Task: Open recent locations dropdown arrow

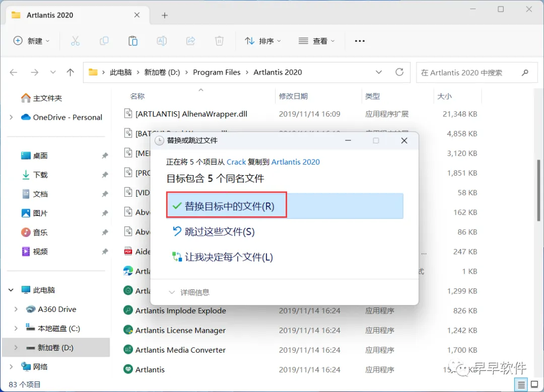Action: [x=53, y=72]
